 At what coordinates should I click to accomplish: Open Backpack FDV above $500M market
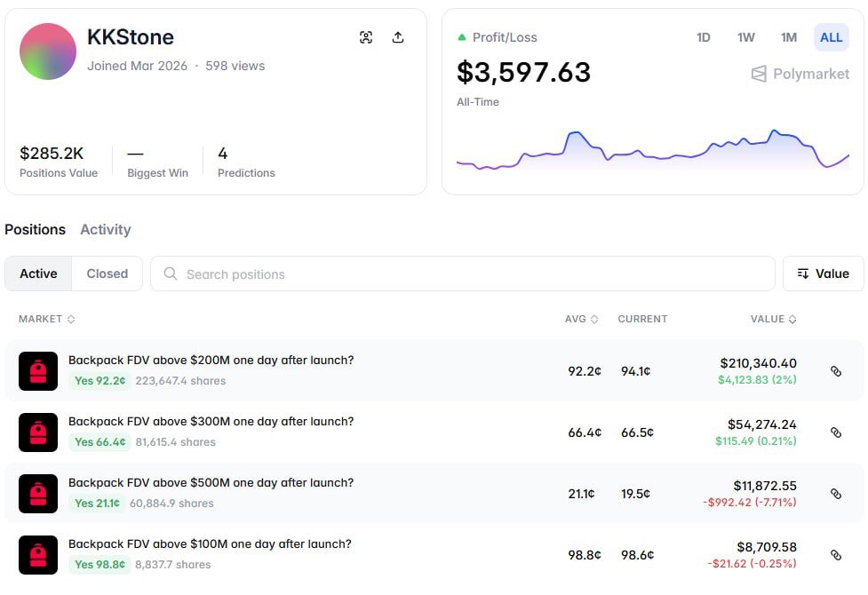(211, 482)
